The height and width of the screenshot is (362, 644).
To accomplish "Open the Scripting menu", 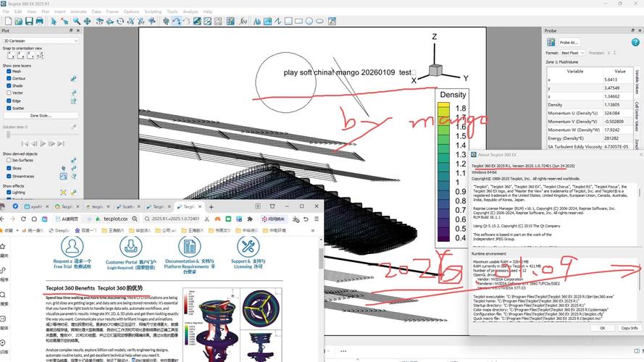I will click(x=153, y=12).
